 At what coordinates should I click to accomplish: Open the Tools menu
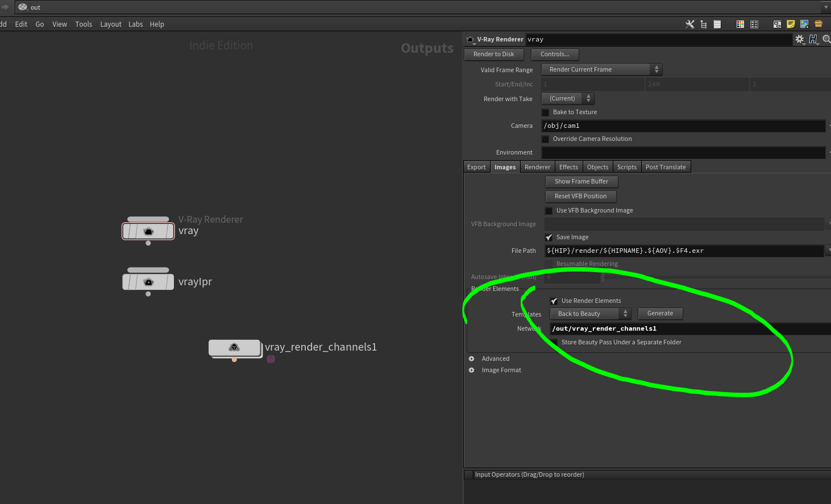tap(84, 24)
